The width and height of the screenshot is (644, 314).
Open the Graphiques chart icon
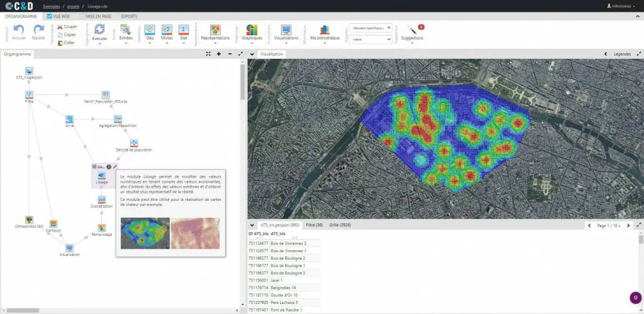coord(251,29)
